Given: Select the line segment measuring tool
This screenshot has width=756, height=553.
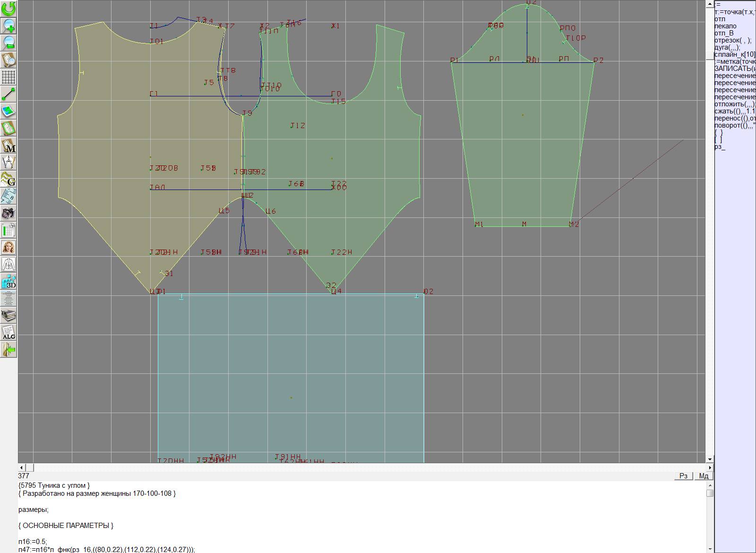Looking at the screenshot, I should click(x=9, y=94).
